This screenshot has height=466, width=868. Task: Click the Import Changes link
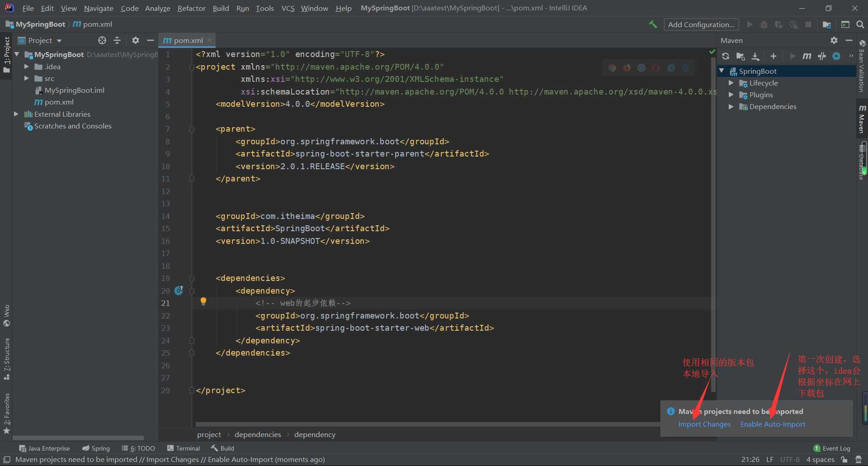click(704, 424)
